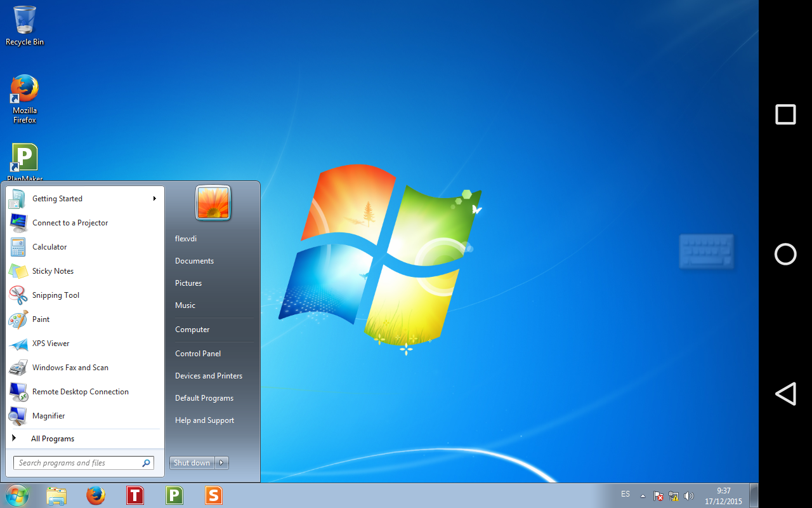Open Help and Support

tap(204, 420)
